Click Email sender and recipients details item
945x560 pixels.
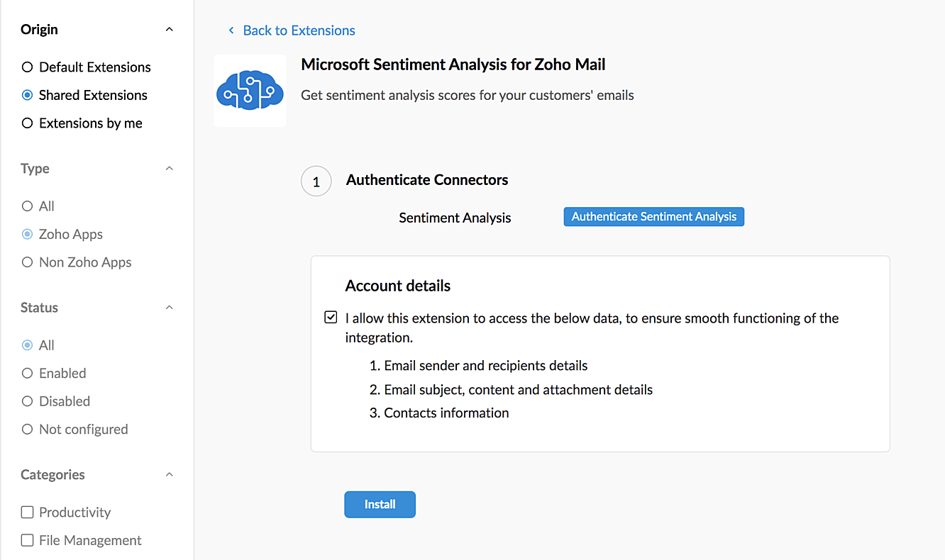[486, 366]
